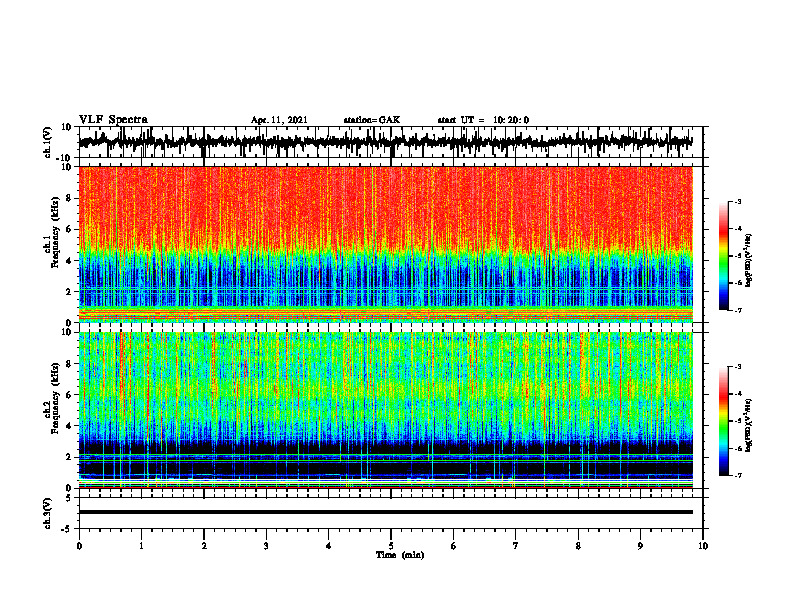Click time axis tick label "0"
This screenshot has height=612, width=792.
[x=79, y=546]
